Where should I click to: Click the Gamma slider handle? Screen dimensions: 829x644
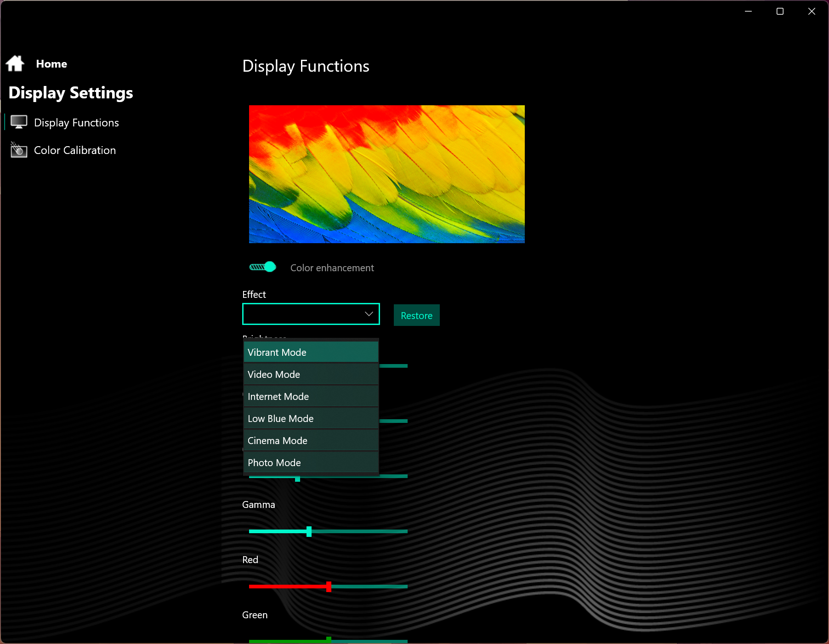click(x=309, y=531)
